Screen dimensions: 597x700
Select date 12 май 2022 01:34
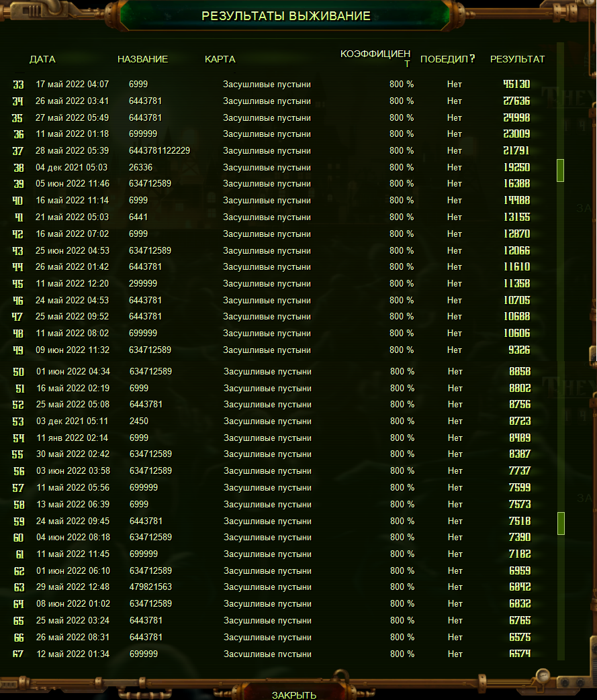(73, 654)
